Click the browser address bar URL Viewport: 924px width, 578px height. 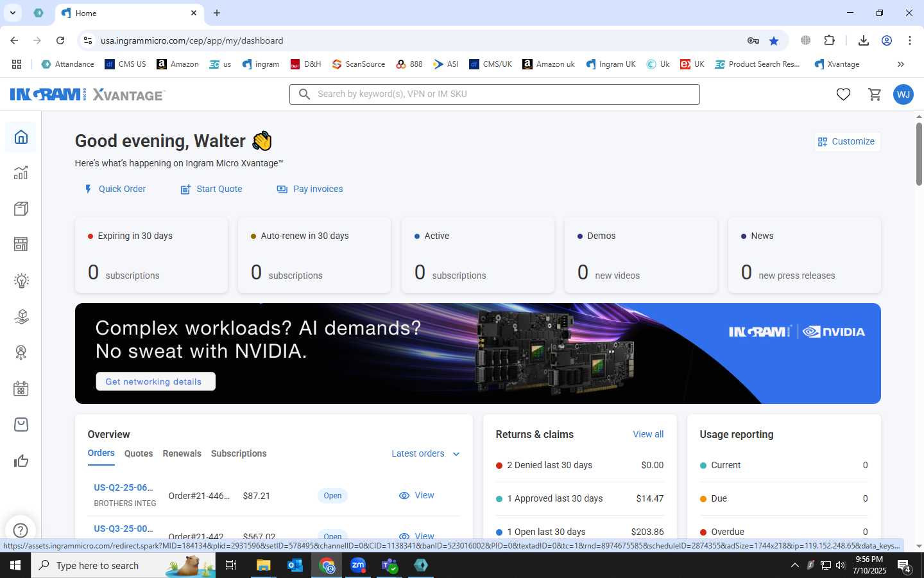click(192, 40)
